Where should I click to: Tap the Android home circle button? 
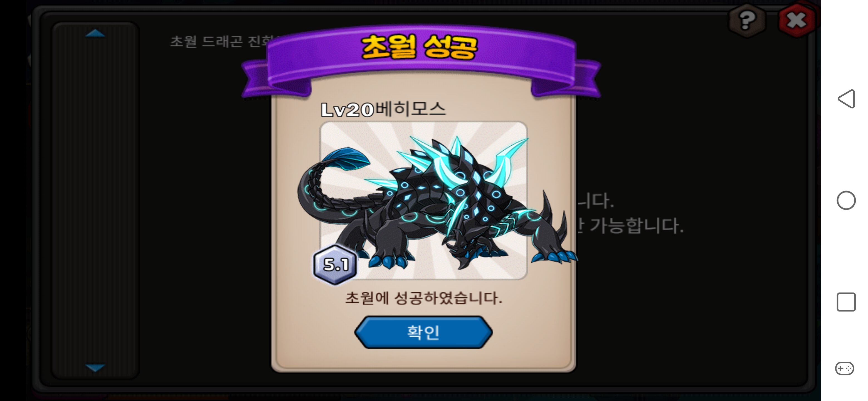tap(846, 200)
